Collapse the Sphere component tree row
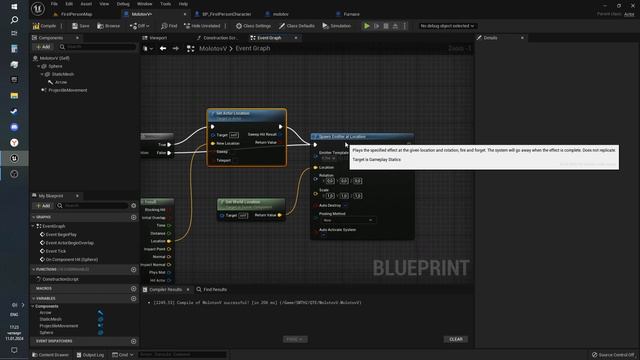This screenshot has height=360, width=640. 39,66
